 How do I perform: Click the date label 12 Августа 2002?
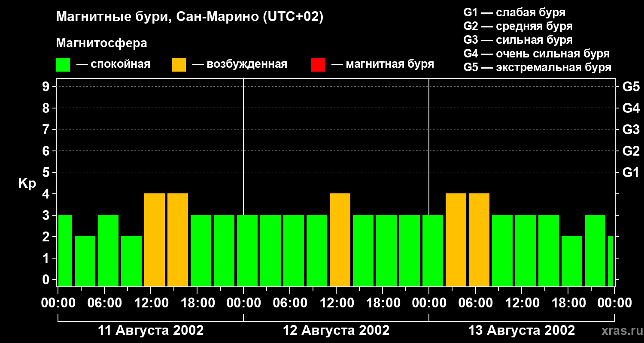(x=336, y=331)
